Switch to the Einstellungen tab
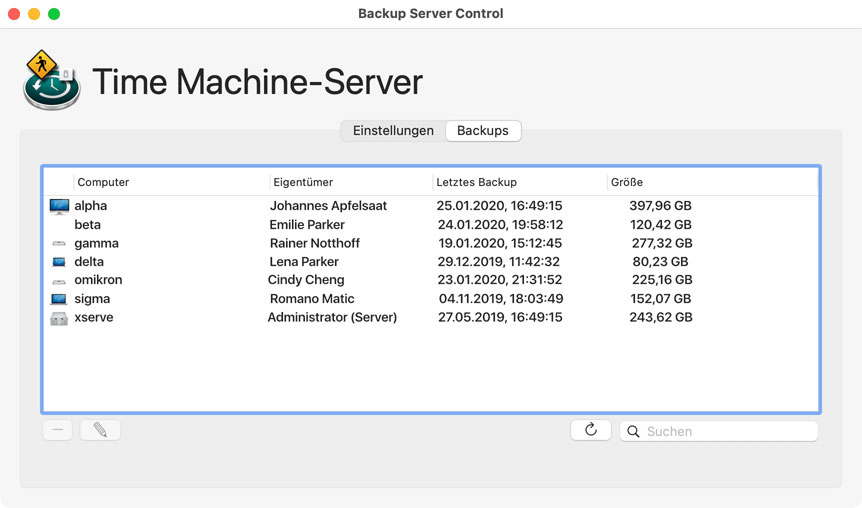862x508 pixels. [x=393, y=131]
